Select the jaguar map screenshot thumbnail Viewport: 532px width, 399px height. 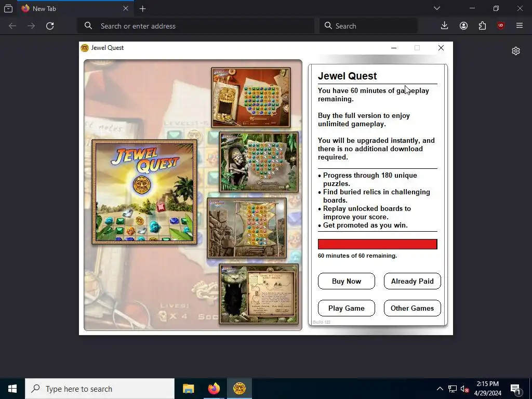pos(259,294)
